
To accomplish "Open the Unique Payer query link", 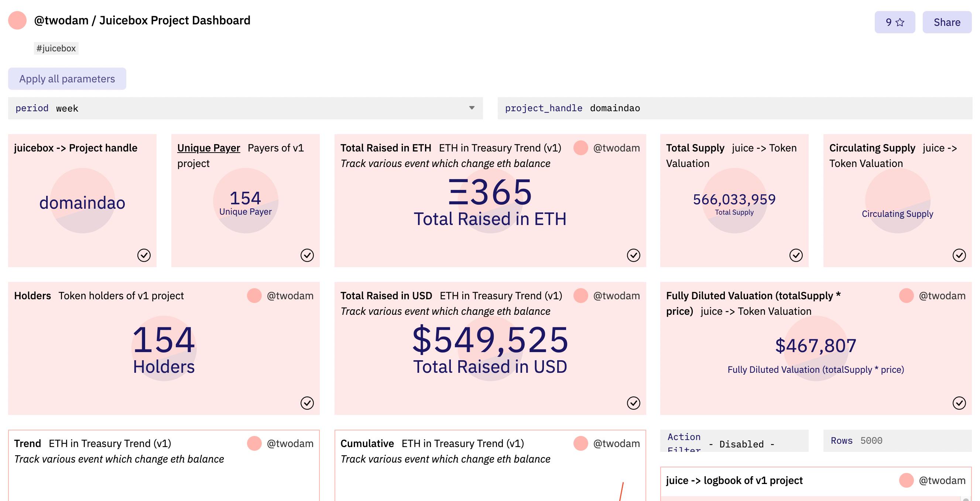I will [209, 148].
